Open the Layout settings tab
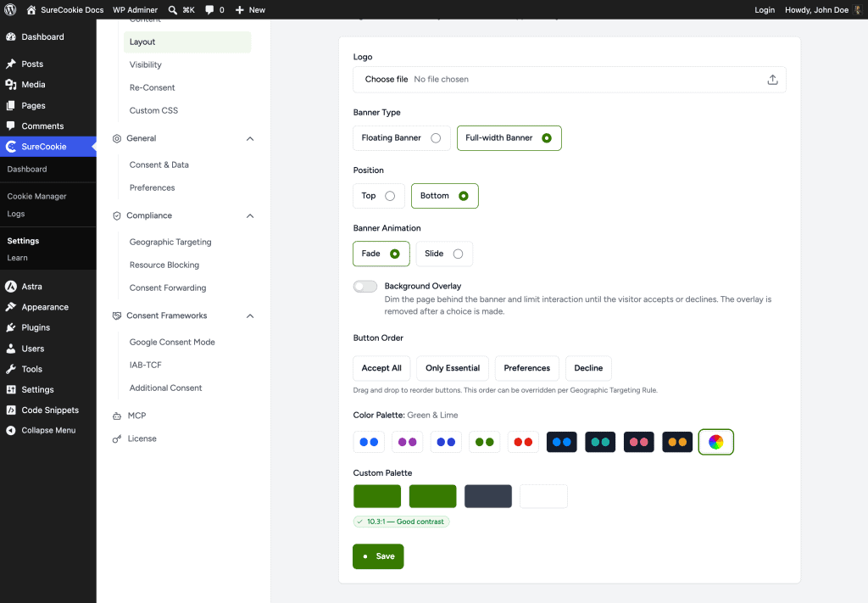 pyautogui.click(x=187, y=42)
